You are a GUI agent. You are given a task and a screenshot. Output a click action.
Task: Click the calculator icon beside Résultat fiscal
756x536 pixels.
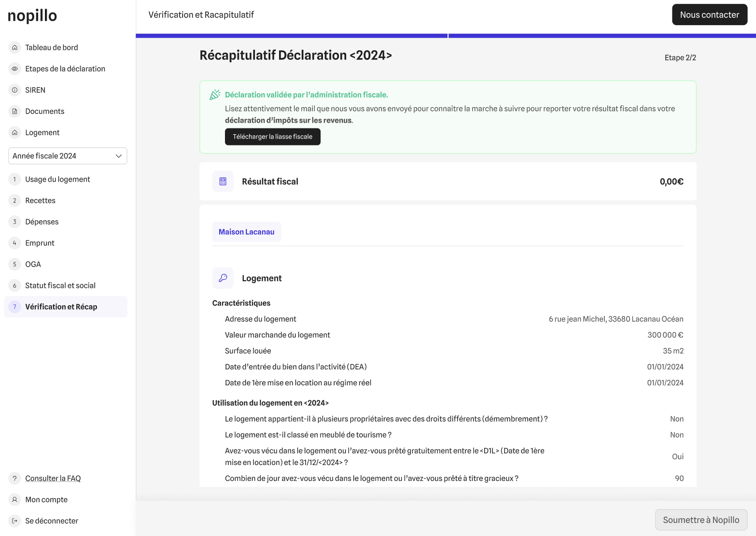point(223,182)
